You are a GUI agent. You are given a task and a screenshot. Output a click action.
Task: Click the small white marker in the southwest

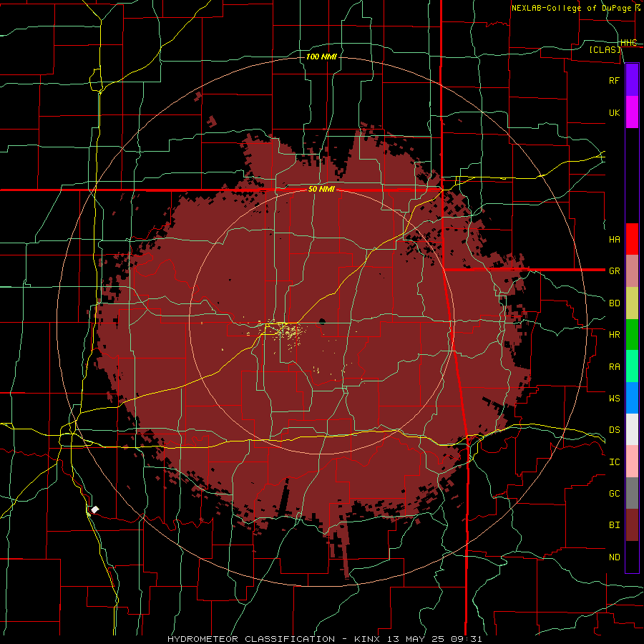pyautogui.click(x=95, y=509)
